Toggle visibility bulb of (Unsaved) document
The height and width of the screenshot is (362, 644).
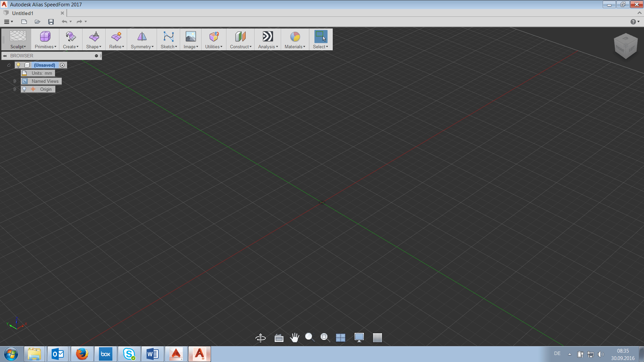coord(19,65)
